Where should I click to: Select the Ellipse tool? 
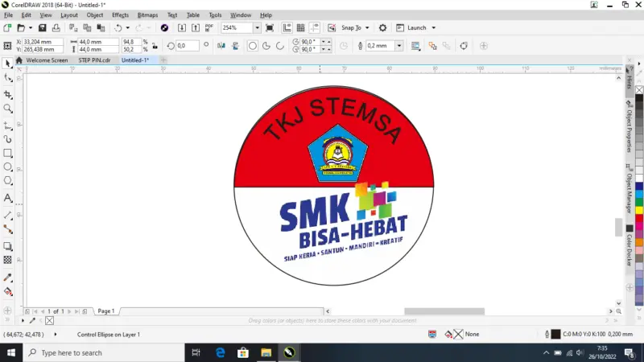(7, 167)
